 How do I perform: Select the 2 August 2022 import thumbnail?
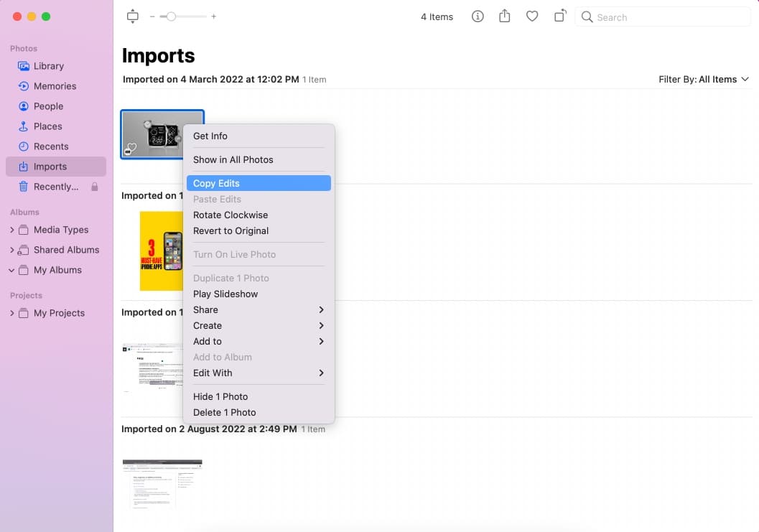click(162, 484)
